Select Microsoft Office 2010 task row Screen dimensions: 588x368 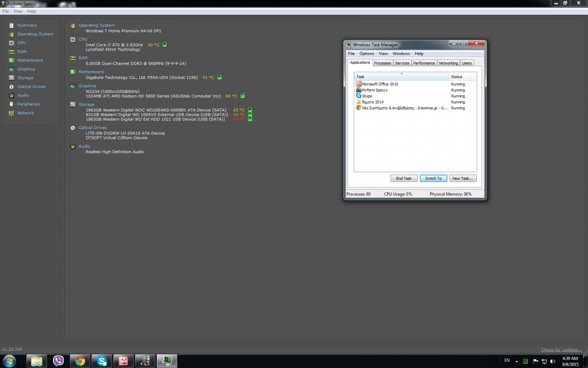click(x=415, y=84)
